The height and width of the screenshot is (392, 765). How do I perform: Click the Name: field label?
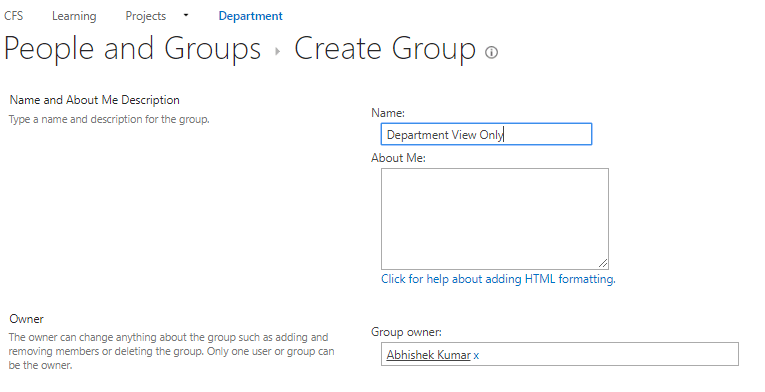pos(388,113)
